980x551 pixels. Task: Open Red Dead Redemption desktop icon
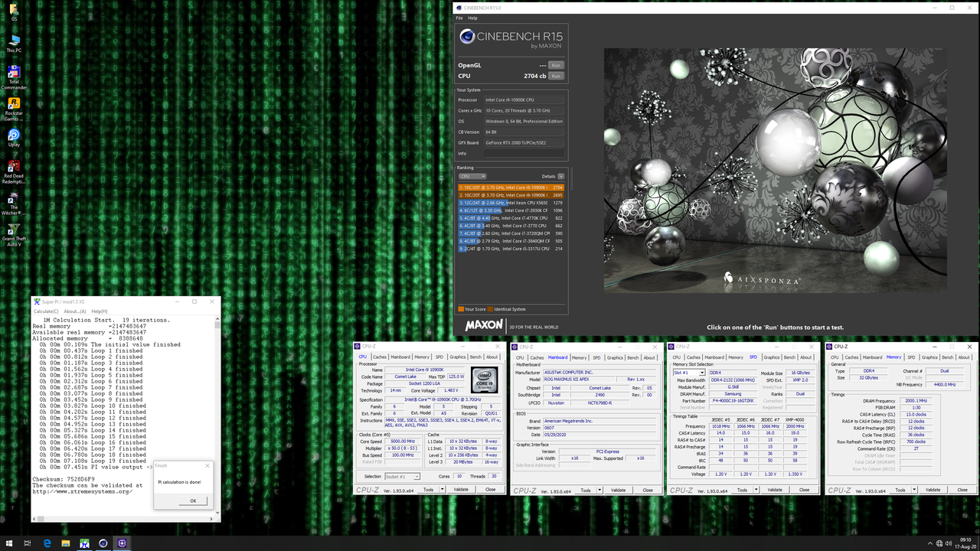pyautogui.click(x=13, y=172)
